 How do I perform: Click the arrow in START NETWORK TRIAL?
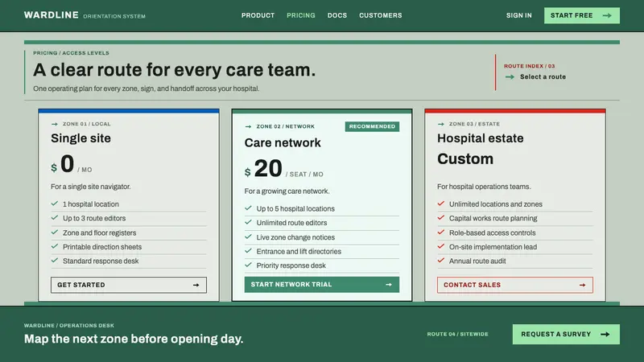coord(389,285)
